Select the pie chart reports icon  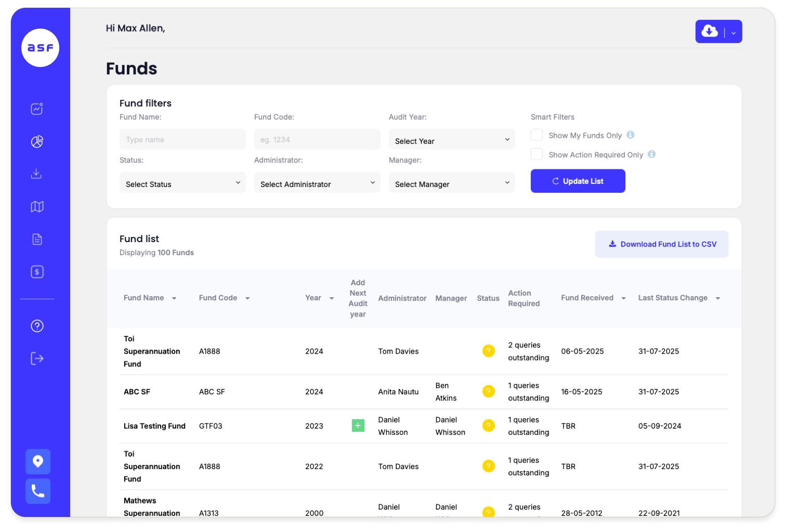point(36,141)
